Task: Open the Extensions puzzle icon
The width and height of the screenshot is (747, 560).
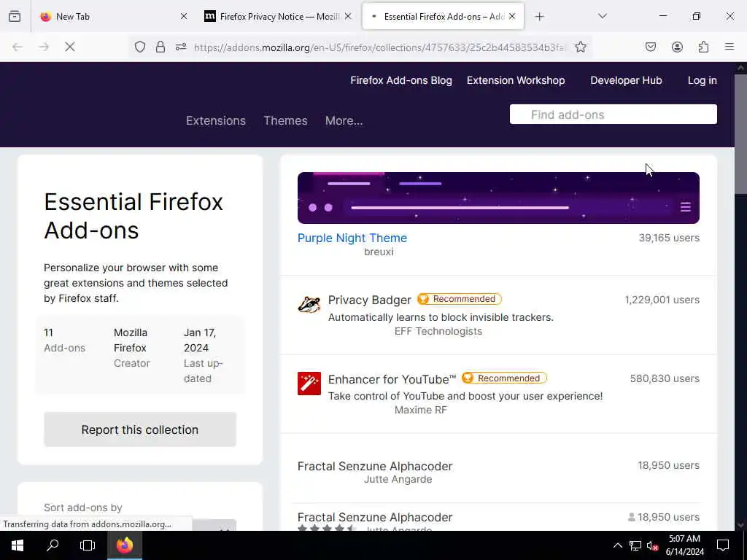Action: pyautogui.click(x=703, y=47)
